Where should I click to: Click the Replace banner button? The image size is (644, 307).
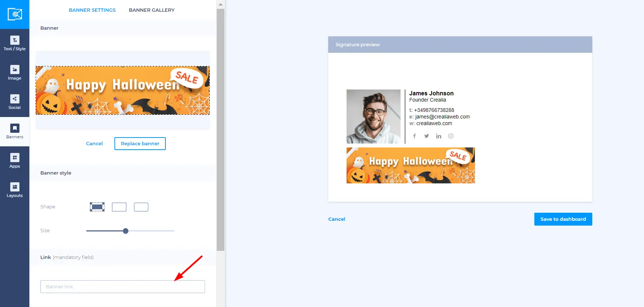(x=140, y=143)
